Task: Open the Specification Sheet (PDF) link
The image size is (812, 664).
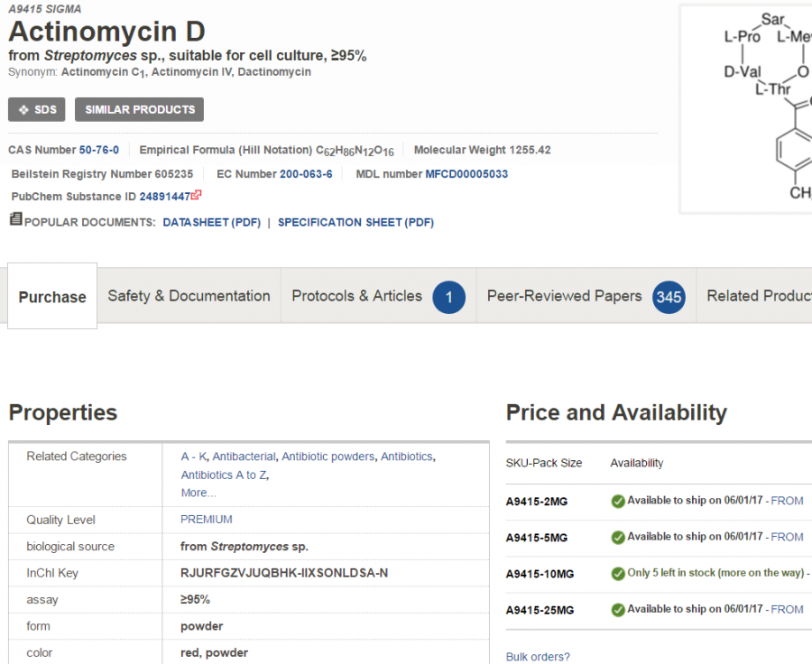Action: [355, 222]
